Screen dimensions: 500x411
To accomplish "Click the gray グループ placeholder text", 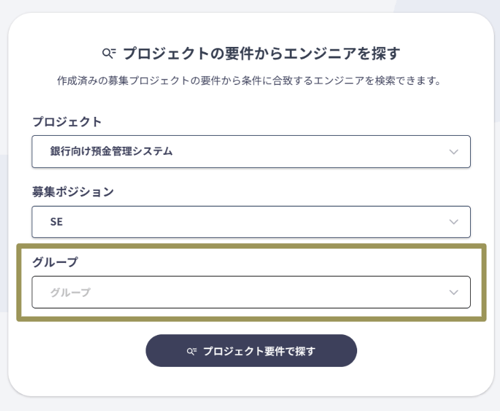I will [70, 292].
